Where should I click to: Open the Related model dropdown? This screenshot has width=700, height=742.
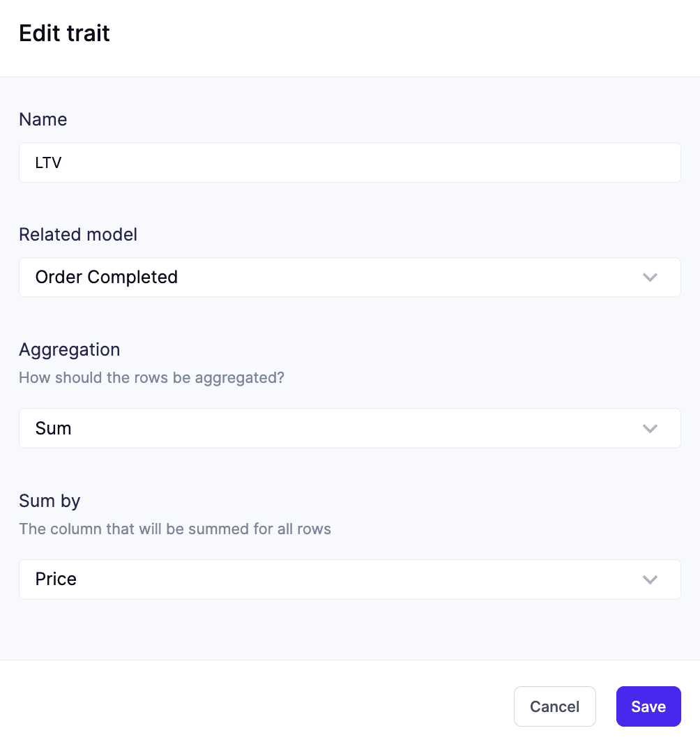click(x=349, y=278)
